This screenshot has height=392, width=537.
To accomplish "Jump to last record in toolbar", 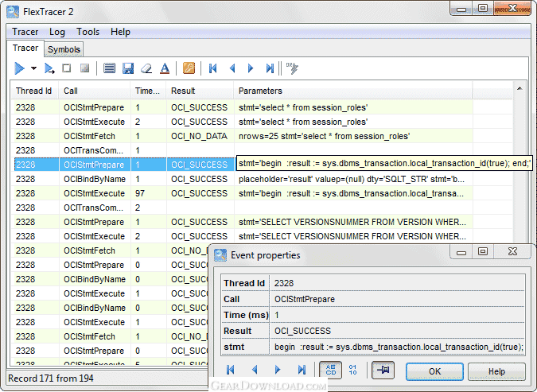I will point(270,68).
